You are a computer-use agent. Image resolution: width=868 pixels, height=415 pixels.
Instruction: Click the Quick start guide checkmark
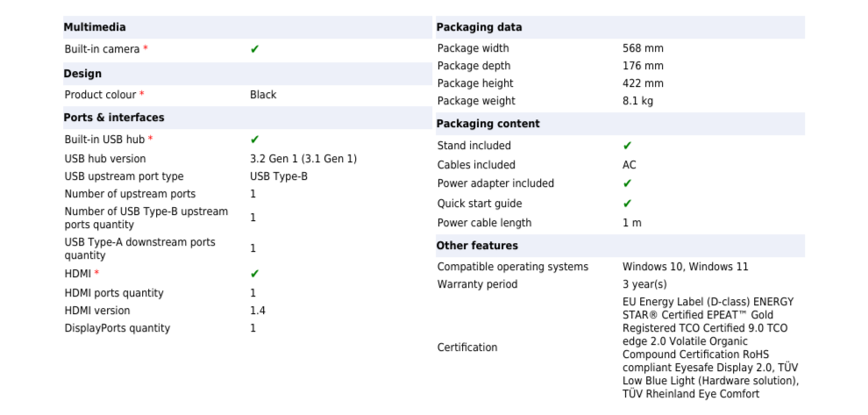627,204
